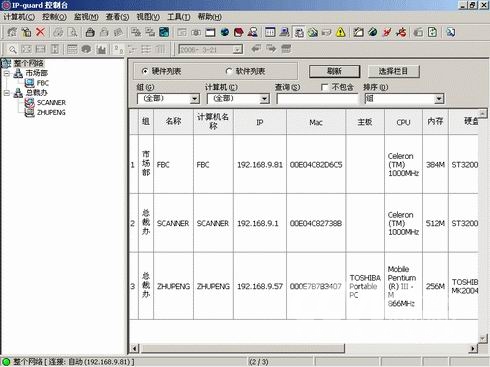Click the IP cell 192.168.9.57
The width and height of the screenshot is (490, 367).
coord(260,286)
